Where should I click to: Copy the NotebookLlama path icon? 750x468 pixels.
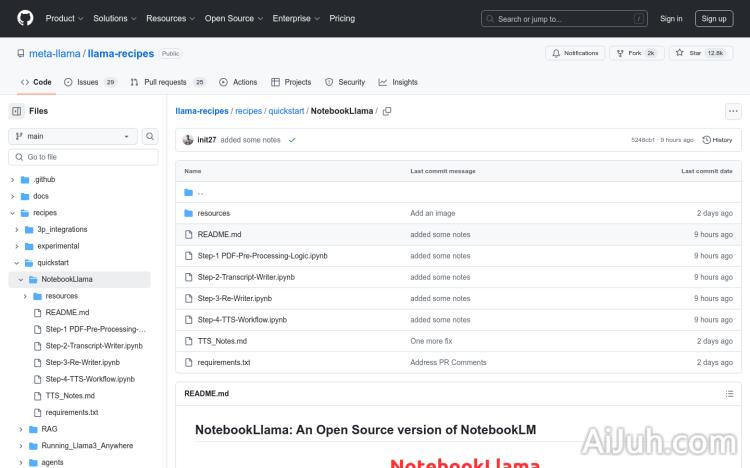coord(387,111)
